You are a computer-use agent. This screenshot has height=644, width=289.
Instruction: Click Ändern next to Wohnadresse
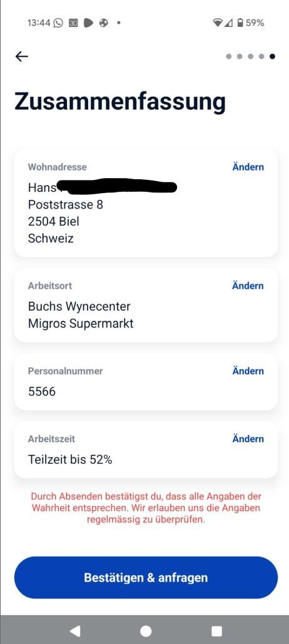[248, 167]
